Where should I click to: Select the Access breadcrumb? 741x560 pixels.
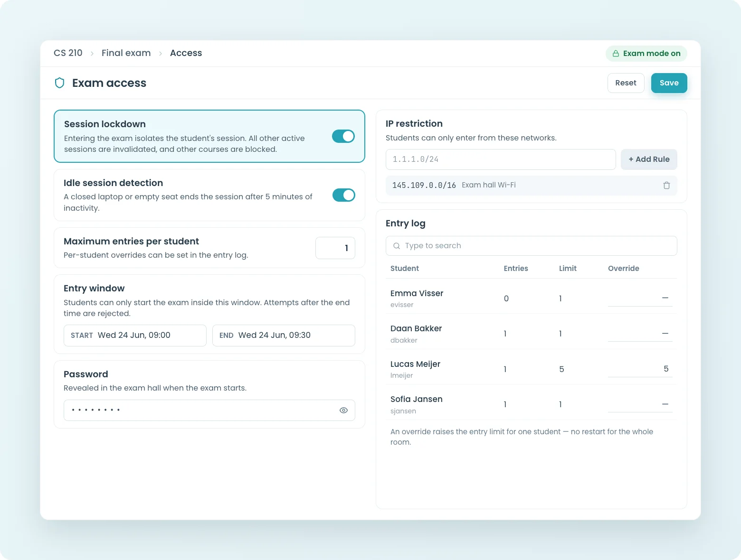186,53
